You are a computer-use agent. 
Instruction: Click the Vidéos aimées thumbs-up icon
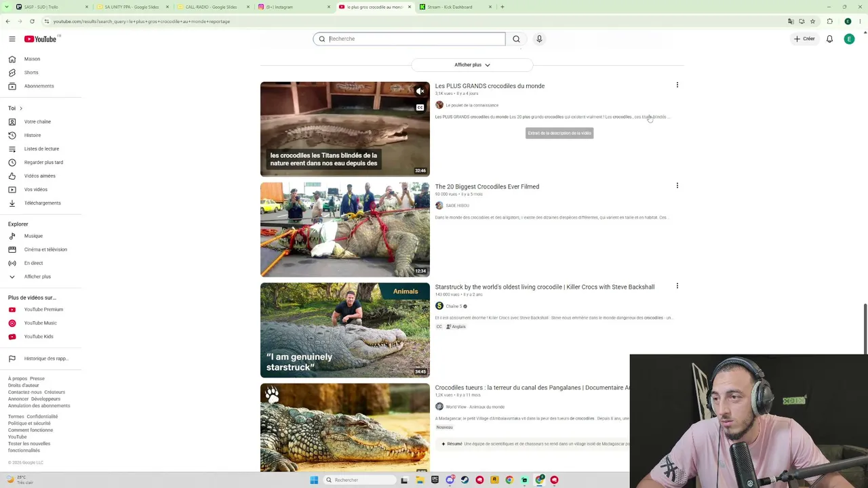pyautogui.click(x=12, y=176)
